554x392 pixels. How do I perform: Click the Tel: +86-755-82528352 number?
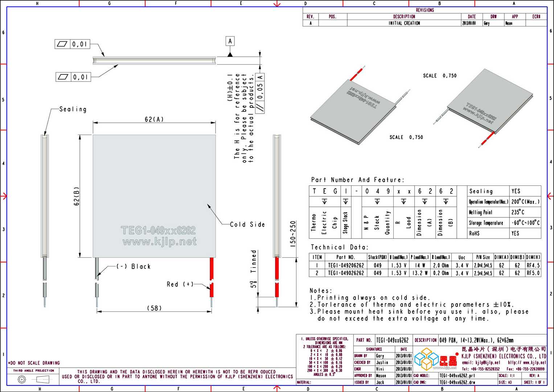tap(481, 369)
